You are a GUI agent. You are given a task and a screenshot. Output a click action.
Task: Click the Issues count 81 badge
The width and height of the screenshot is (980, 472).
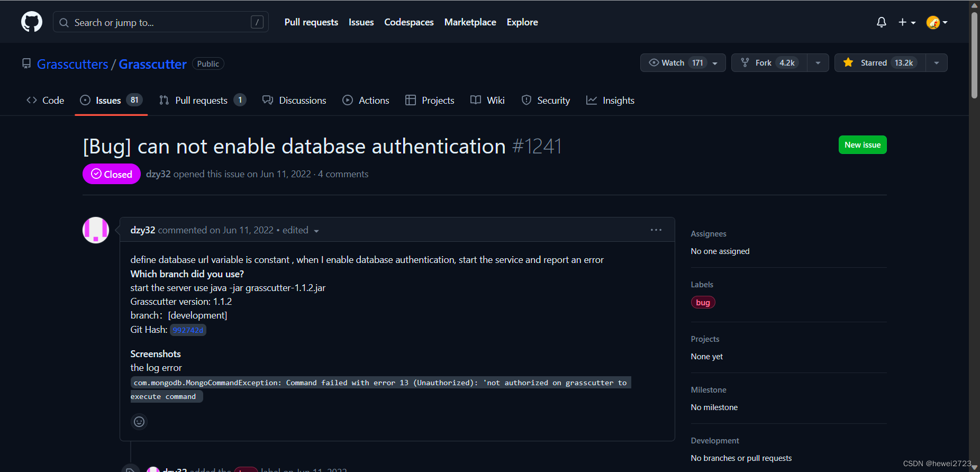pos(134,100)
